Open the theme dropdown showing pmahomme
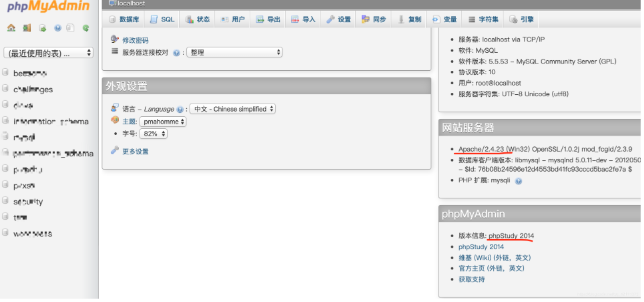The width and height of the screenshot is (644, 302). [x=163, y=122]
